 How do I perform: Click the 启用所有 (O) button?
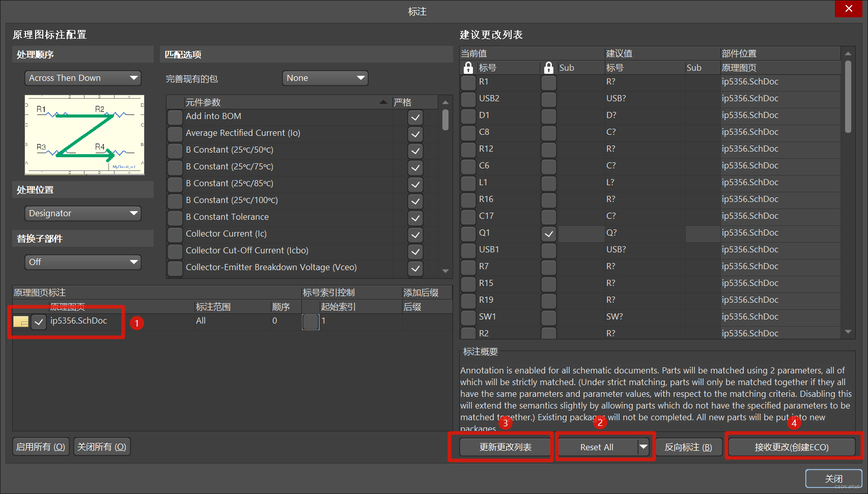(x=41, y=447)
